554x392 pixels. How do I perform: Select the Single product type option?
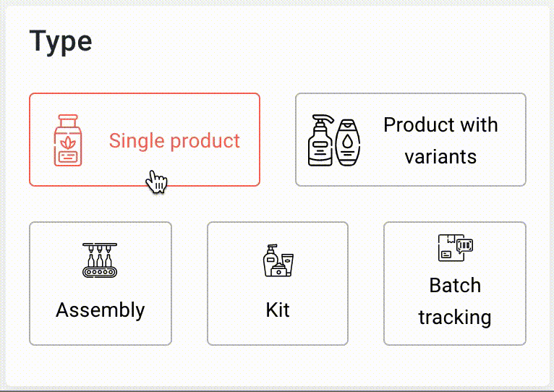click(145, 140)
